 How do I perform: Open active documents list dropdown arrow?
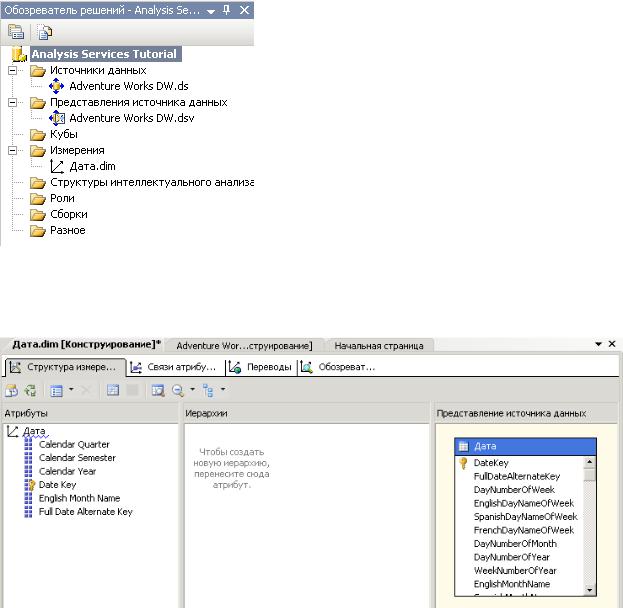[x=598, y=344]
